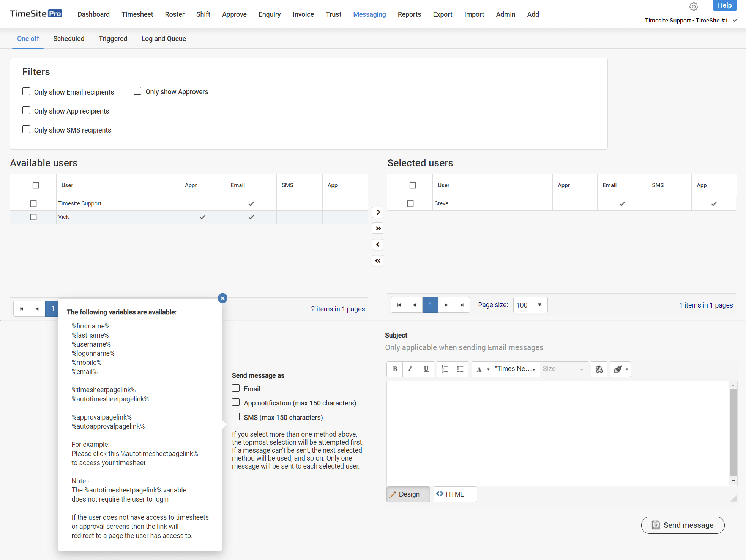The image size is (746, 560).
Task: Close the variables help popup
Action: (x=223, y=298)
